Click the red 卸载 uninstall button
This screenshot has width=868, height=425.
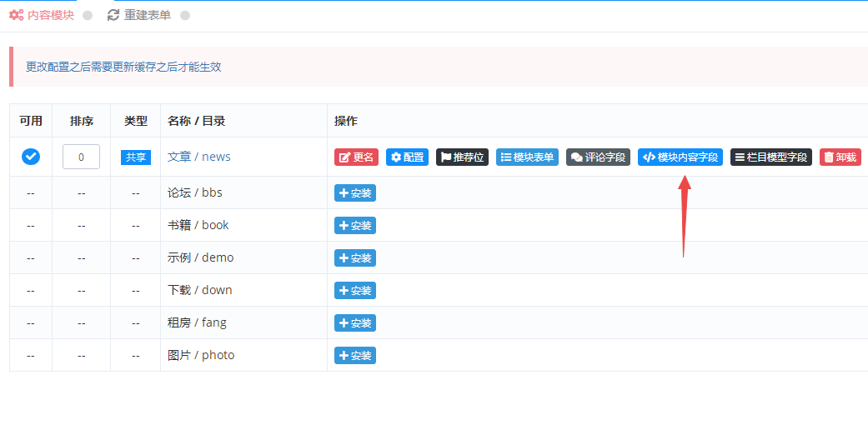pyautogui.click(x=840, y=157)
